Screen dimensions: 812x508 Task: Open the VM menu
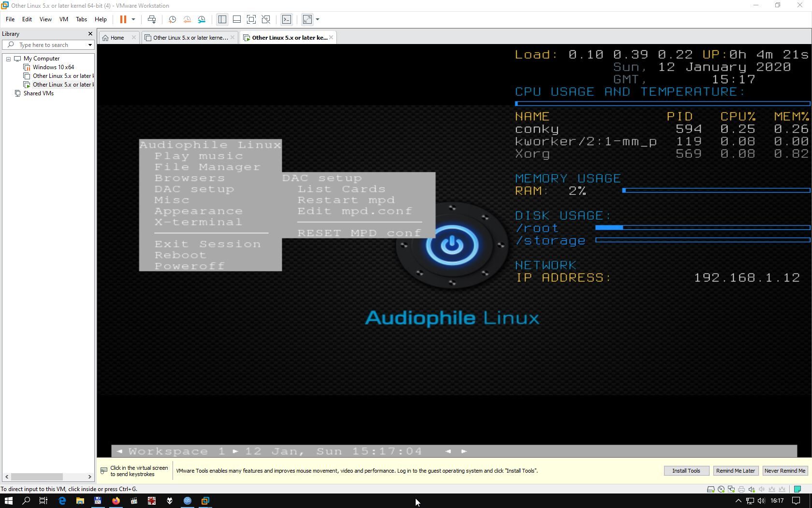(x=64, y=19)
